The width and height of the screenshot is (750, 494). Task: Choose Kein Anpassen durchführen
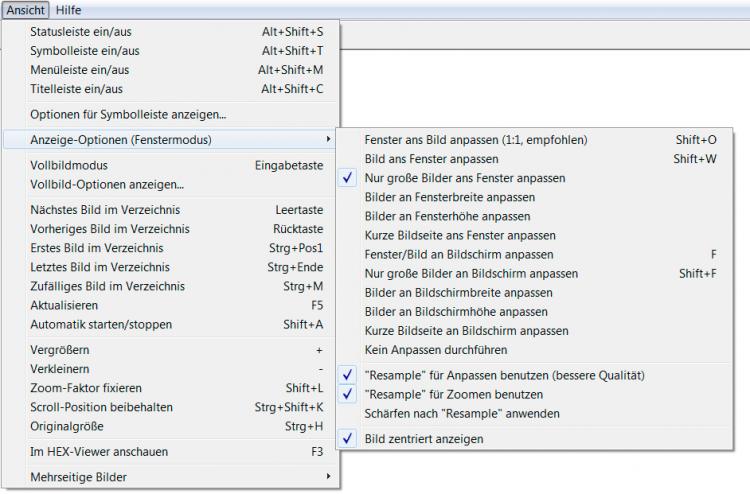tap(436, 350)
